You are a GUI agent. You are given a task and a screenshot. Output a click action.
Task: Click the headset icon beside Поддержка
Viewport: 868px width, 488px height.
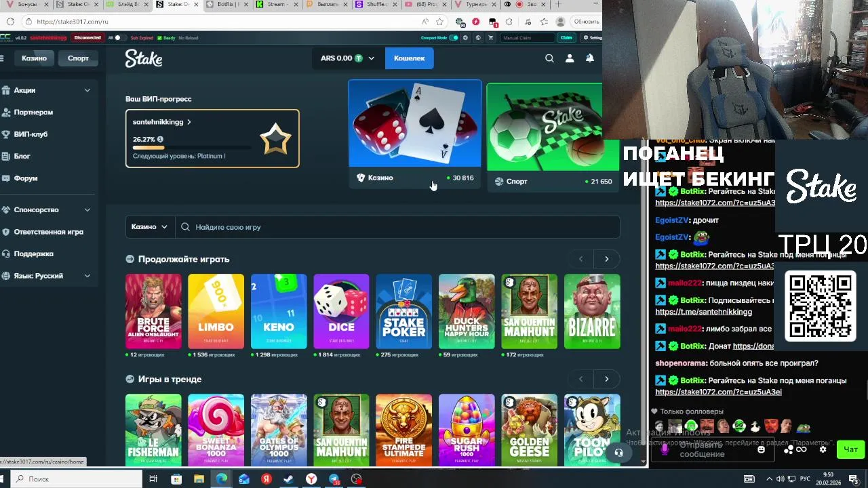[5, 253]
